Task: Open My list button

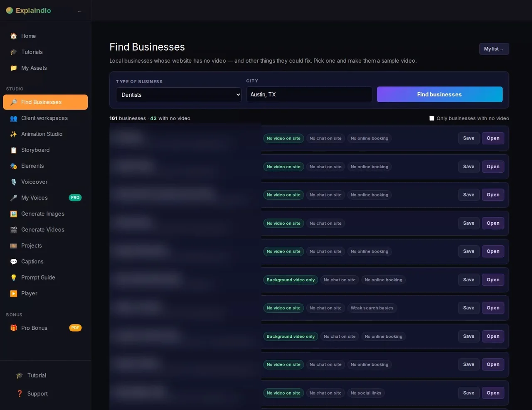Action: (x=494, y=49)
